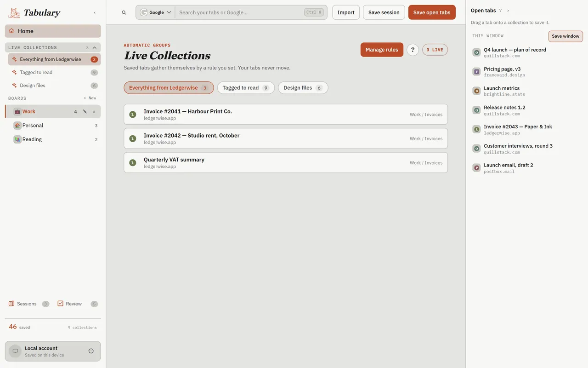Viewport: 588px width, 368px height.
Task: Select Pricing page, v3 tab
Action: click(527, 72)
